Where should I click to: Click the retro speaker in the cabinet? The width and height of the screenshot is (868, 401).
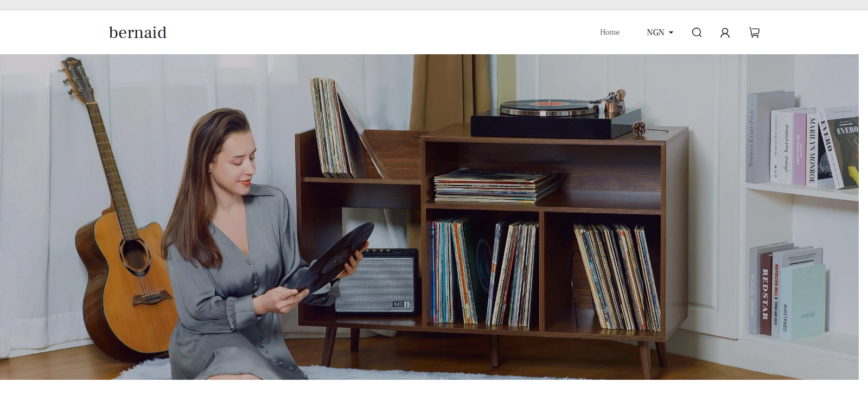[x=377, y=282]
